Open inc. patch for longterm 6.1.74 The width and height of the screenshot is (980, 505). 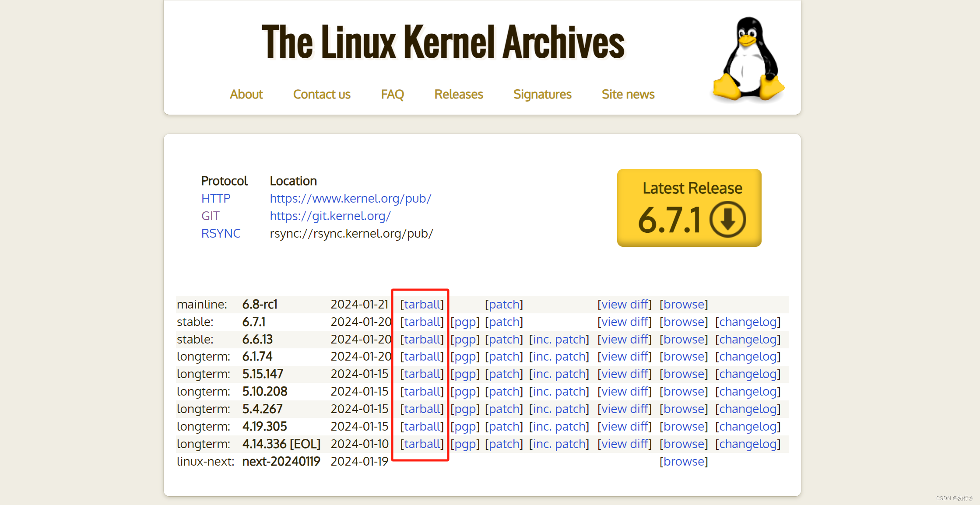pos(559,357)
